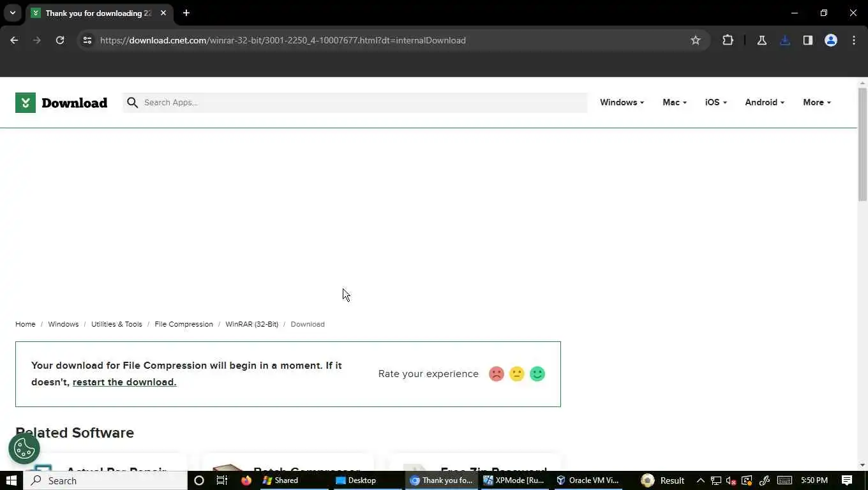Viewport: 868px width, 490px height.
Task: Open the Result taskbar item
Action: click(663, 480)
